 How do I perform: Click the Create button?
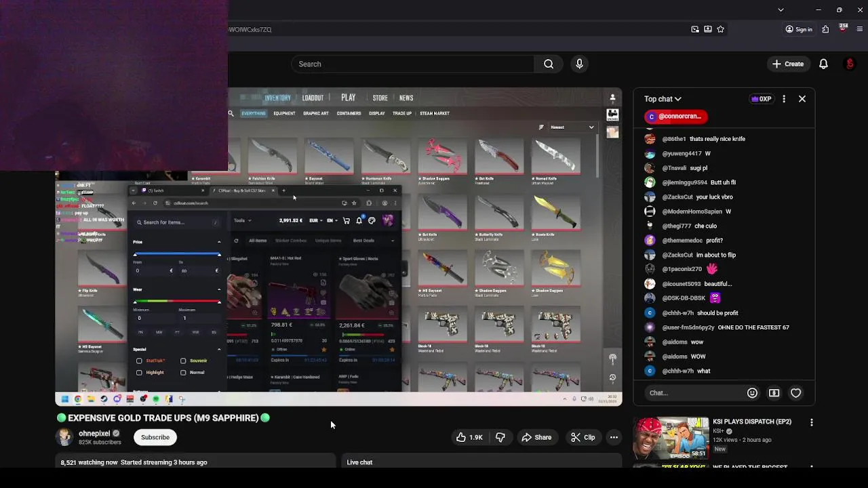click(787, 64)
